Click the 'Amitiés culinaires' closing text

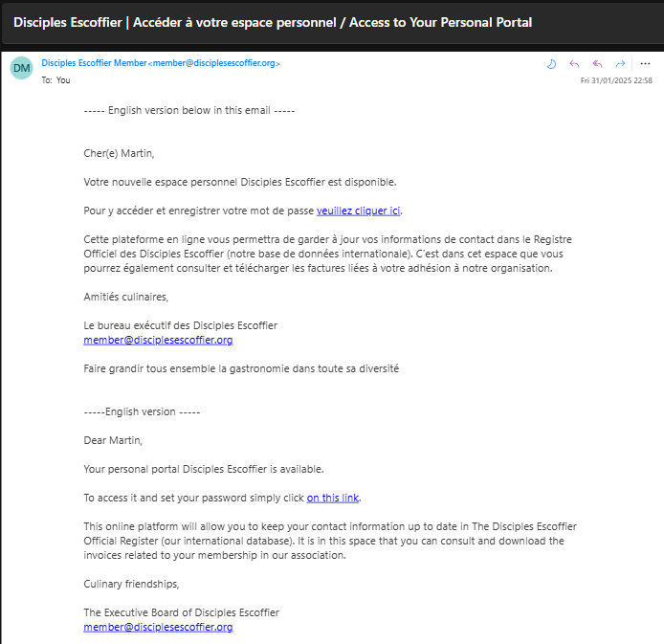point(126,297)
